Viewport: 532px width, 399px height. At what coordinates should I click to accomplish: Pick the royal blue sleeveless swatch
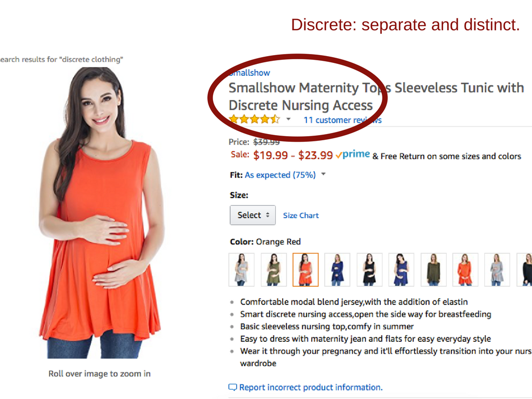tap(402, 270)
